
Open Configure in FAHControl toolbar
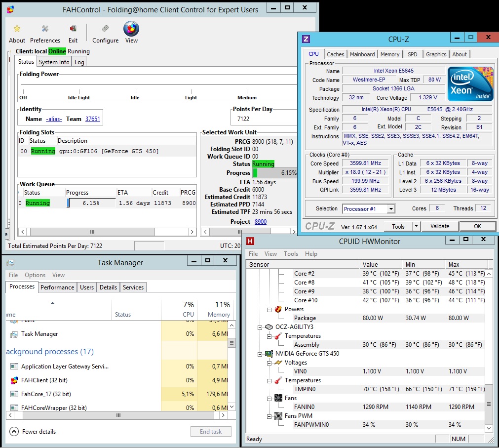pyautogui.click(x=105, y=34)
